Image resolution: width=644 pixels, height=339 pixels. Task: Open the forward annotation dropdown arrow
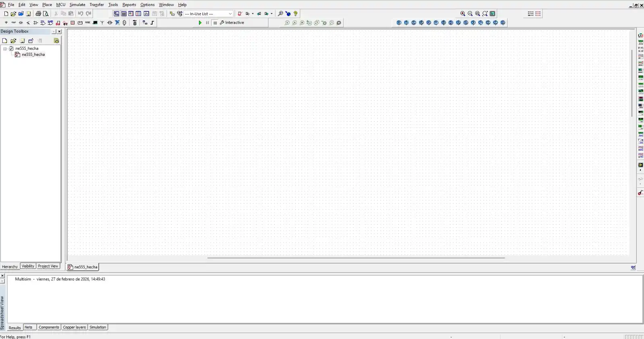tap(272, 14)
